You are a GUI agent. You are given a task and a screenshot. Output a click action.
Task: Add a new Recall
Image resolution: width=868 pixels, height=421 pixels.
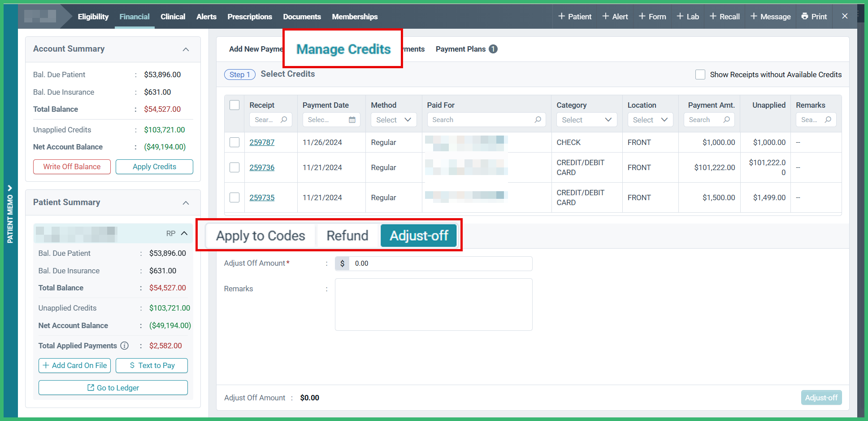point(724,17)
